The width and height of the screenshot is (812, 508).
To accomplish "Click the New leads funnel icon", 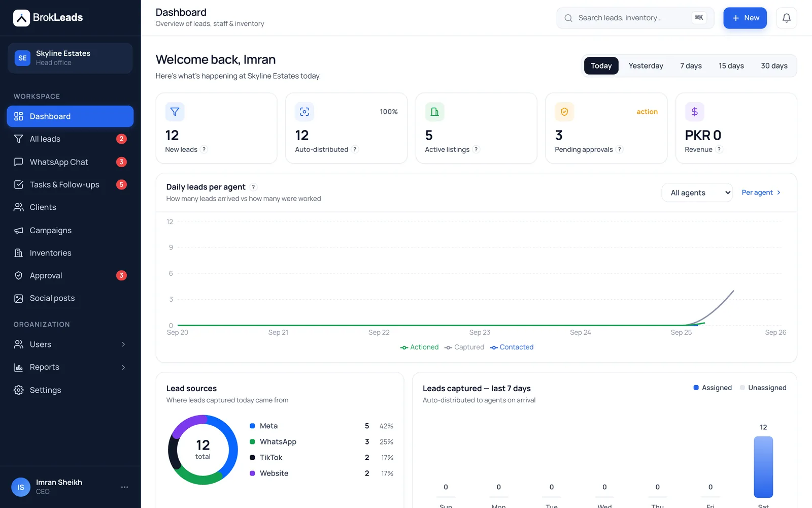I will [x=175, y=112].
